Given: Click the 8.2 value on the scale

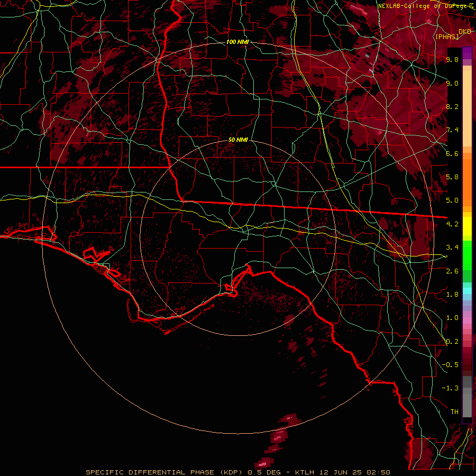Looking at the screenshot, I should tap(452, 106).
